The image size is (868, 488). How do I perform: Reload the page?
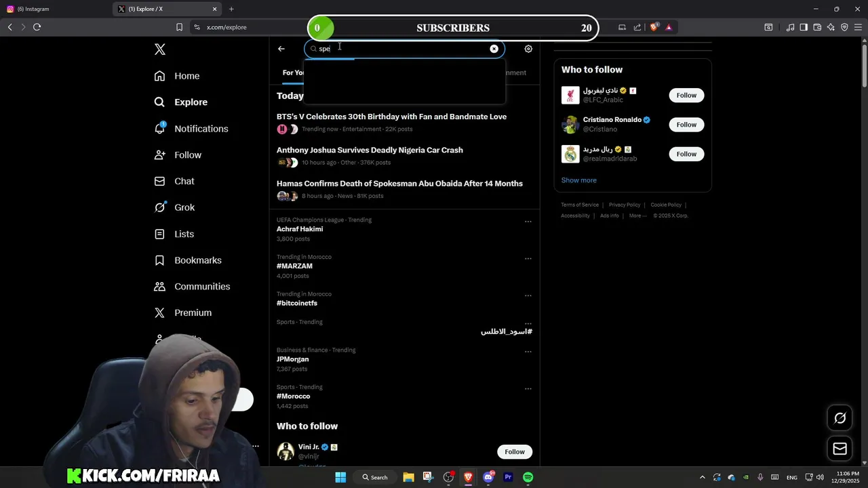(x=37, y=27)
